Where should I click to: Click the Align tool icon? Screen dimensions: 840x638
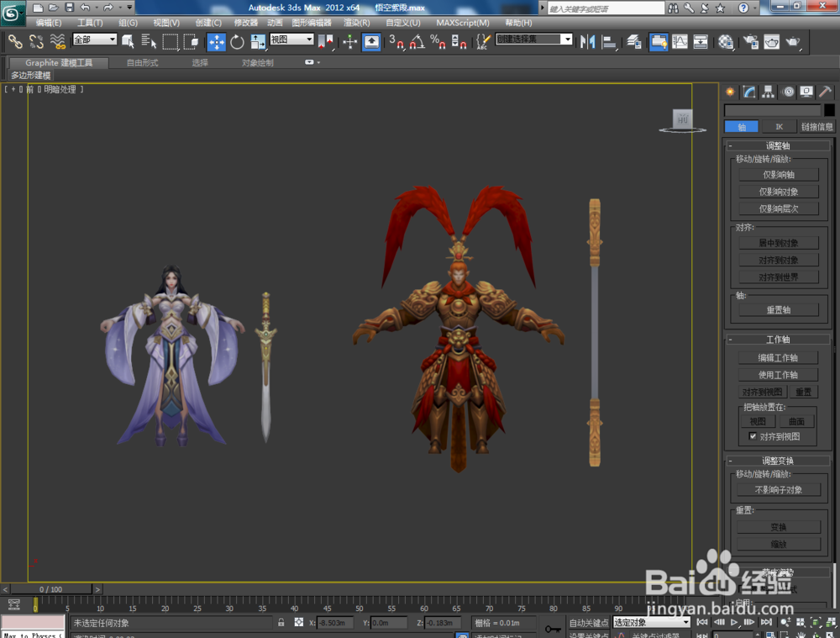point(609,41)
